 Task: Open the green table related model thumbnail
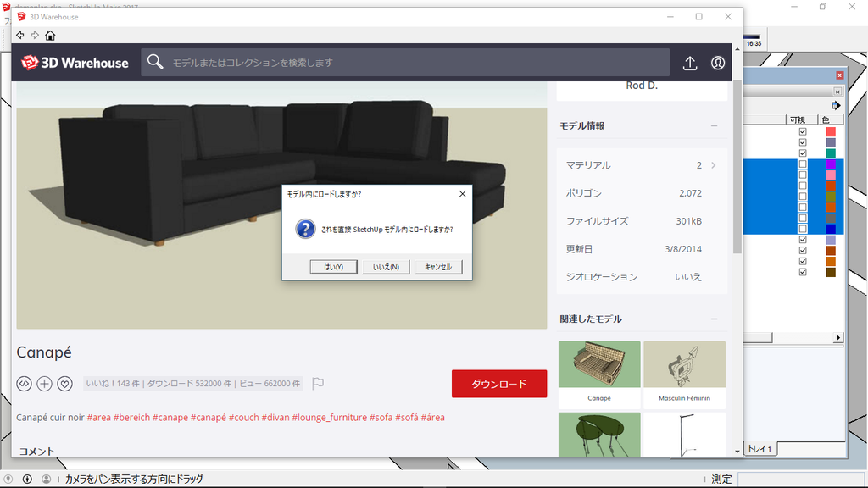click(599, 435)
